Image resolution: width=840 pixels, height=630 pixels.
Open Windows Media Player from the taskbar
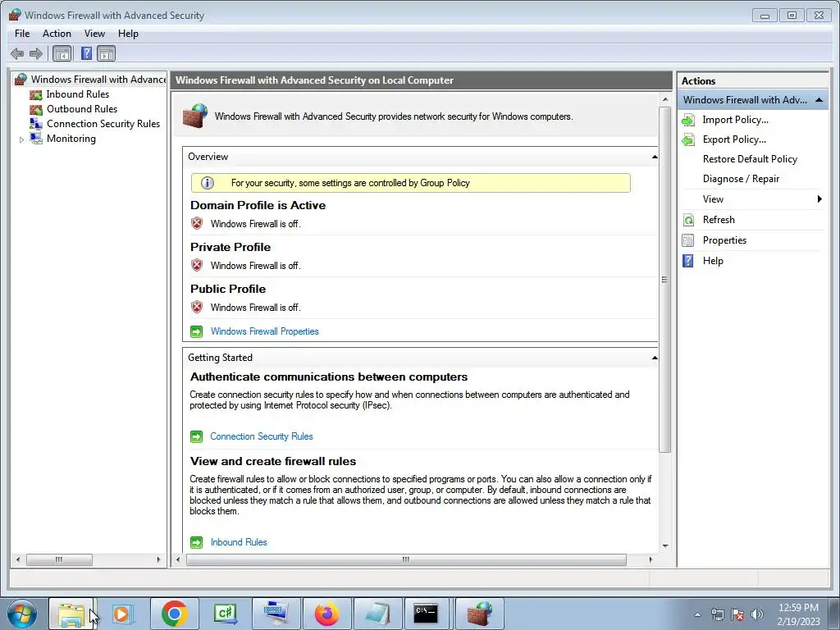coord(122,614)
